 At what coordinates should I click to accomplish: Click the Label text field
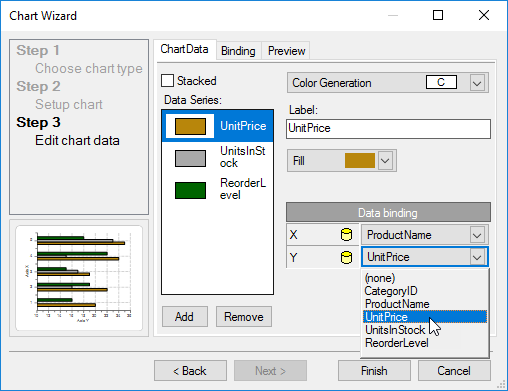pyautogui.click(x=388, y=129)
